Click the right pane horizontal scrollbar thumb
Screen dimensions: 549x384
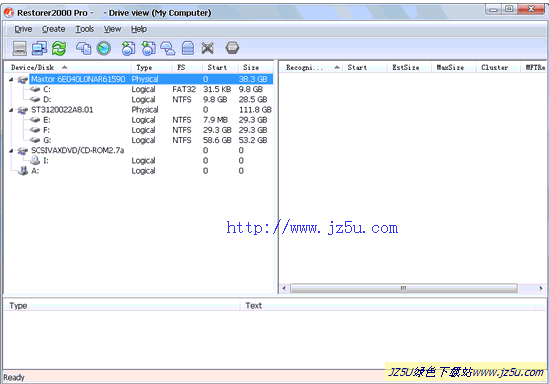click(404, 288)
